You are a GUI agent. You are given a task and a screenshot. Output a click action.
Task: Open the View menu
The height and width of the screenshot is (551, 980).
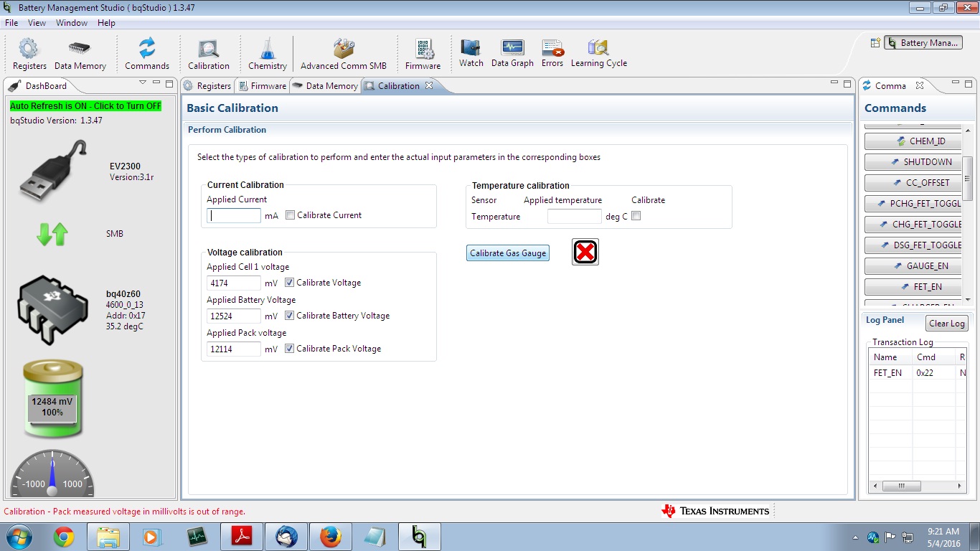click(37, 23)
